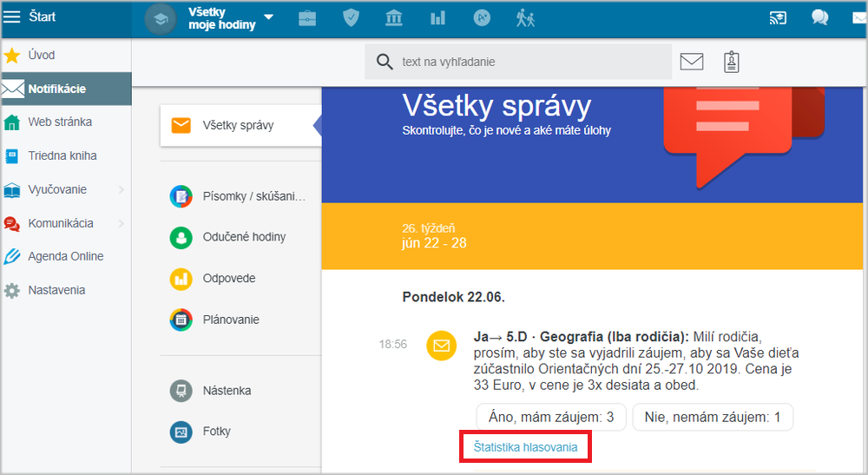The width and height of the screenshot is (868, 475).
Task: Expand the Vyučovanie submenu chevron
Action: pyautogui.click(x=122, y=189)
